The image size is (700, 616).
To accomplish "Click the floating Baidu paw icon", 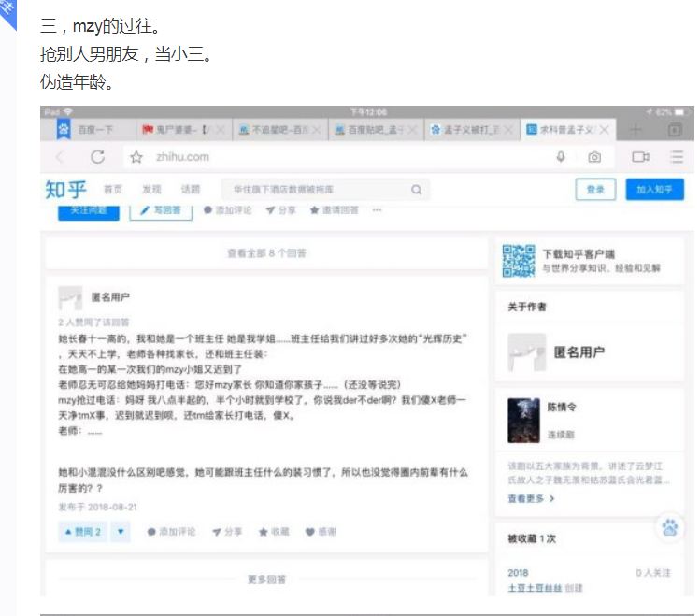I will click(669, 527).
